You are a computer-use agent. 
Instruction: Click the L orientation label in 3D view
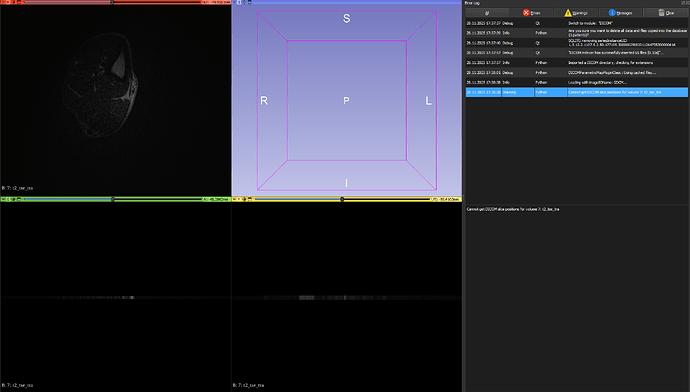pyautogui.click(x=429, y=101)
